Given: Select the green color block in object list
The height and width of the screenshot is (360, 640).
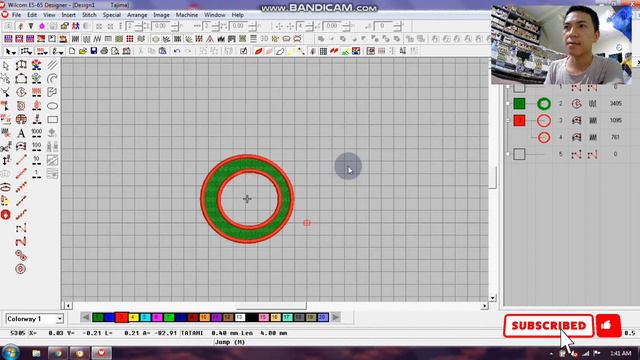Looking at the screenshot, I should coord(519,104).
